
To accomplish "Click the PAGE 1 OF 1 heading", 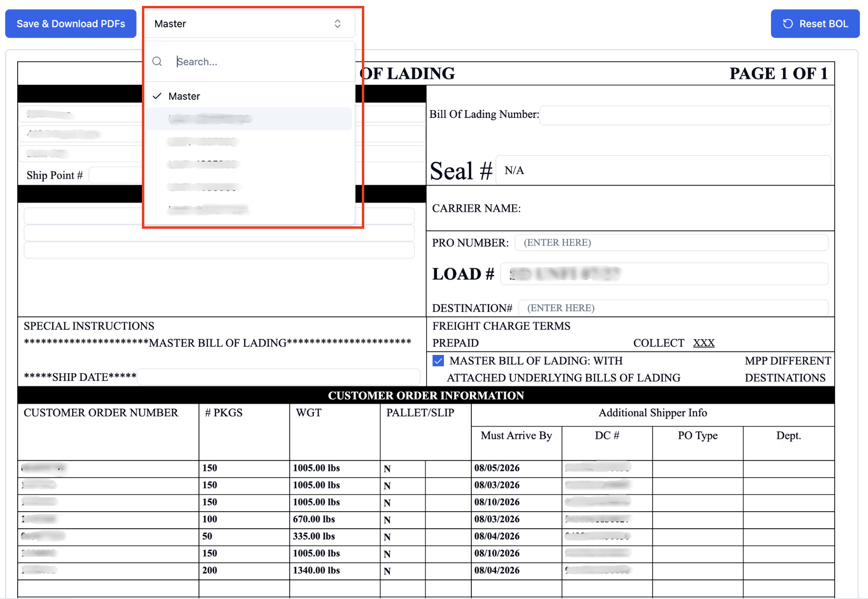I will pyautogui.click(x=779, y=74).
